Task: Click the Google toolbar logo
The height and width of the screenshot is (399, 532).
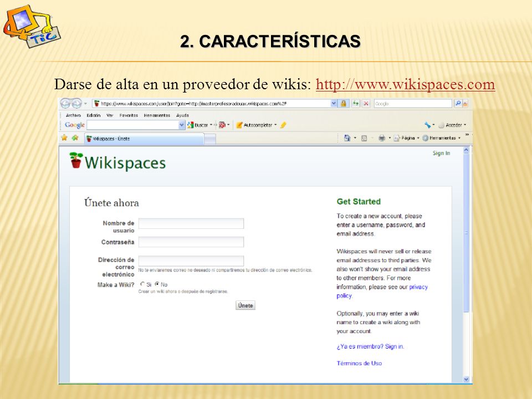Action: (75, 125)
